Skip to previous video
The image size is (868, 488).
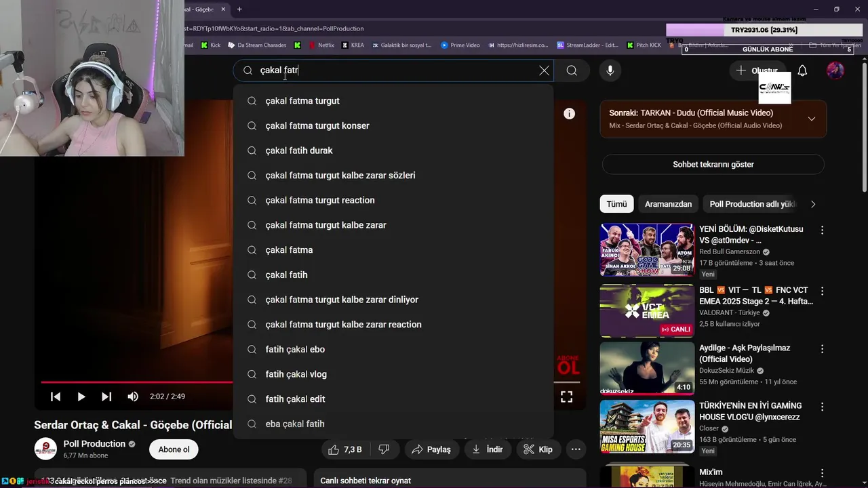tap(56, 396)
